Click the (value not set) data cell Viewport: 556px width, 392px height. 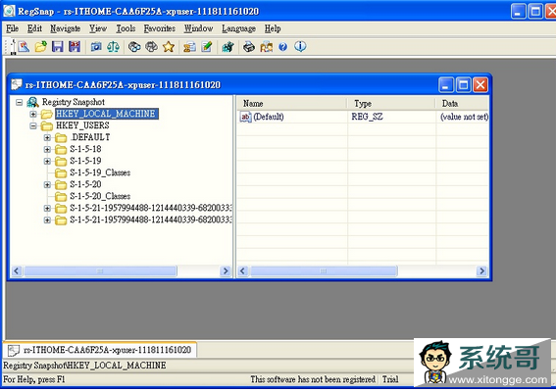pos(464,117)
